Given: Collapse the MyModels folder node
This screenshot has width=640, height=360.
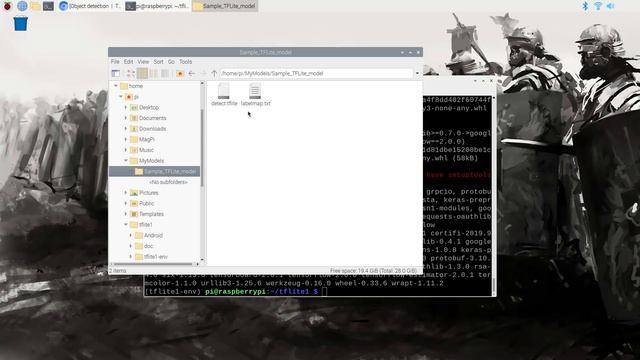Looking at the screenshot, I should [126, 160].
